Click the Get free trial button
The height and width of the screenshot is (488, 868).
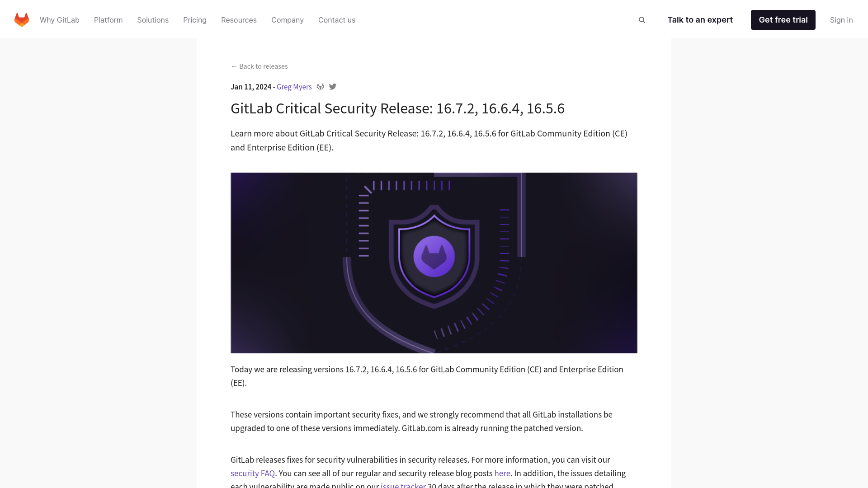click(783, 19)
